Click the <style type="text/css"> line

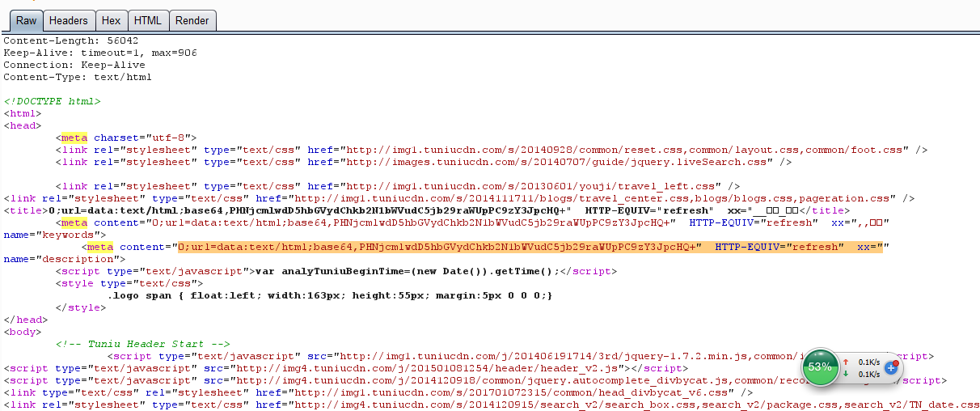129,283
